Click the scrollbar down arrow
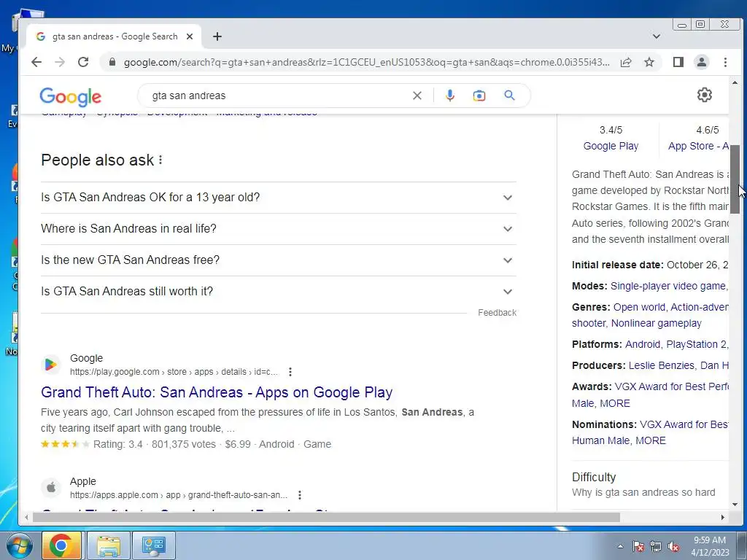 point(735,505)
